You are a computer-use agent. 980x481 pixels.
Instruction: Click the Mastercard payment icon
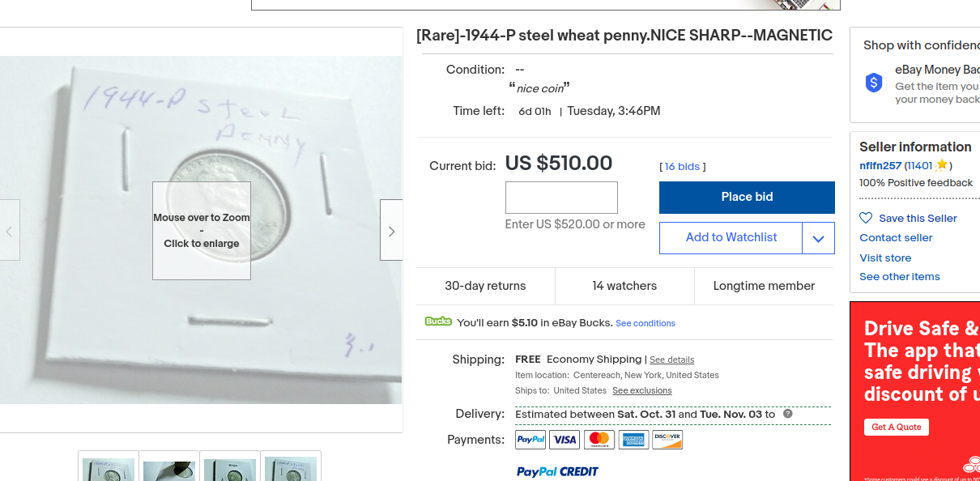pos(599,440)
